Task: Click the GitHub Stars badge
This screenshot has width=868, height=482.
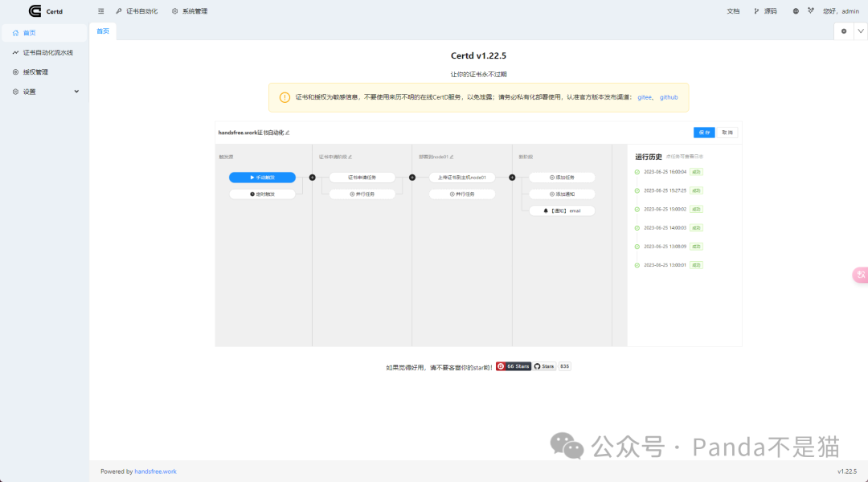Action: pyautogui.click(x=545, y=366)
